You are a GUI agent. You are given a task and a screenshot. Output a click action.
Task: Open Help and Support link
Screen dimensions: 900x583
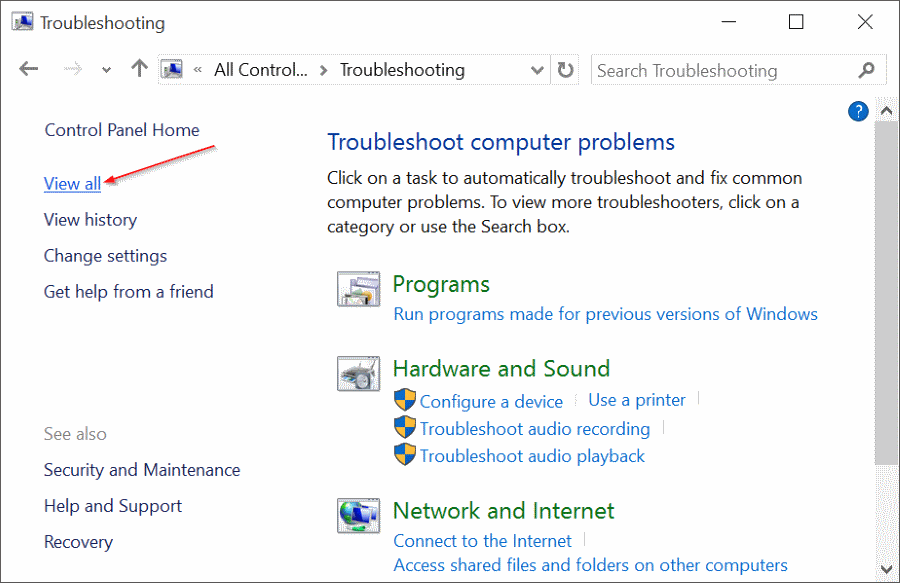tap(113, 506)
